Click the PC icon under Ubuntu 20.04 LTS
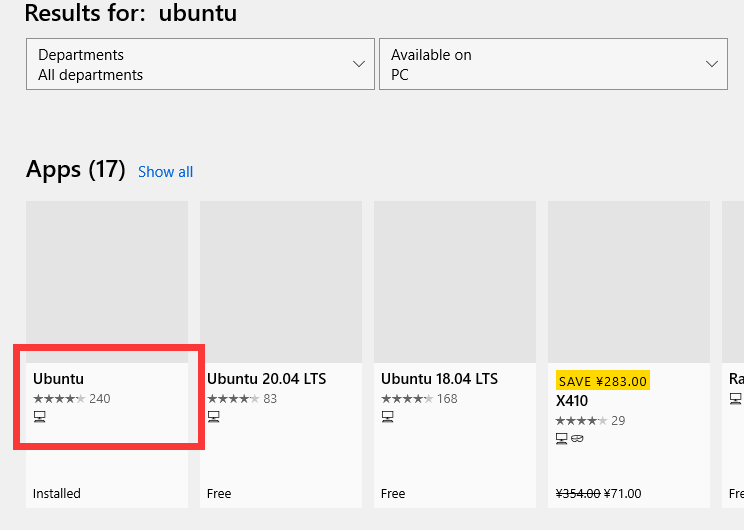The width and height of the screenshot is (744, 530). click(214, 417)
